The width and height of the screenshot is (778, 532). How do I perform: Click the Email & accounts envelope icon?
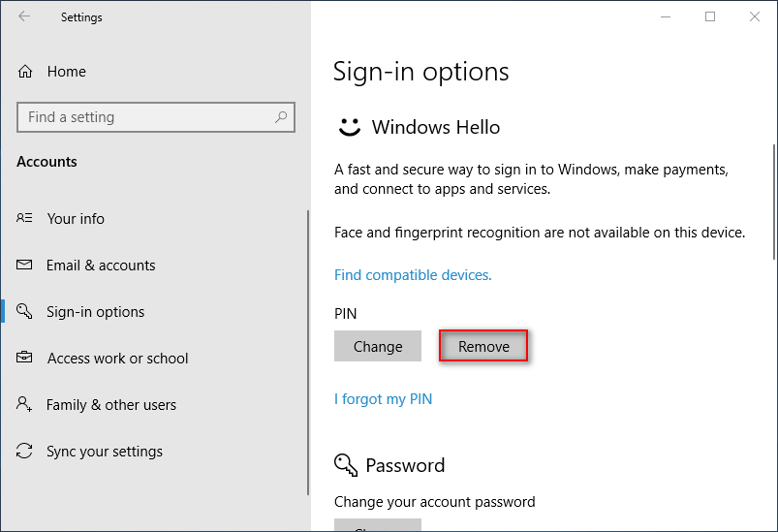(x=25, y=266)
